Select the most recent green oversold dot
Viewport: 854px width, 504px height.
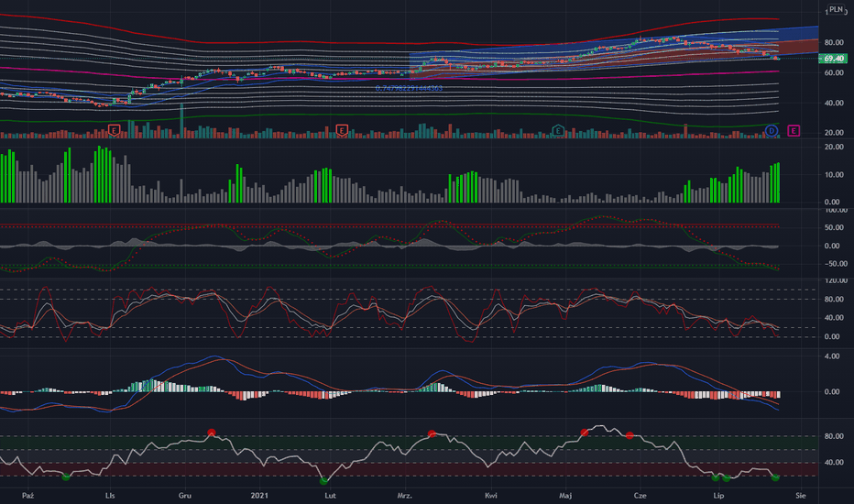(x=775, y=477)
